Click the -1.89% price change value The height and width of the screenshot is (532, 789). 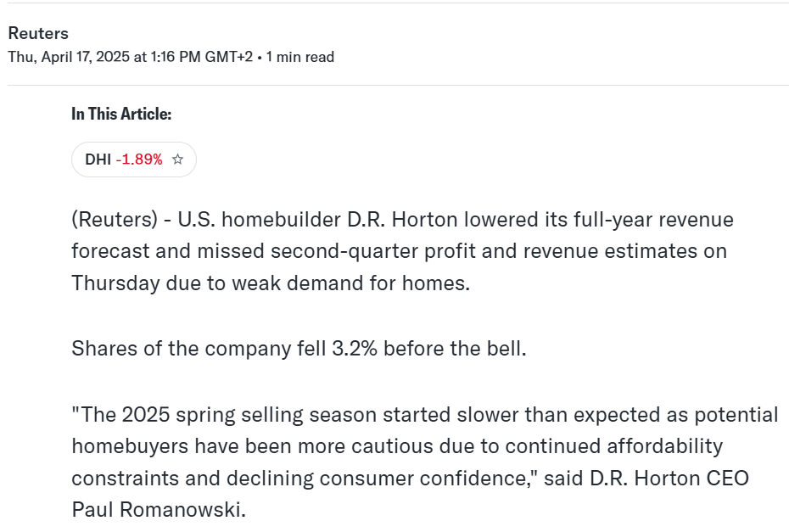coord(139,159)
